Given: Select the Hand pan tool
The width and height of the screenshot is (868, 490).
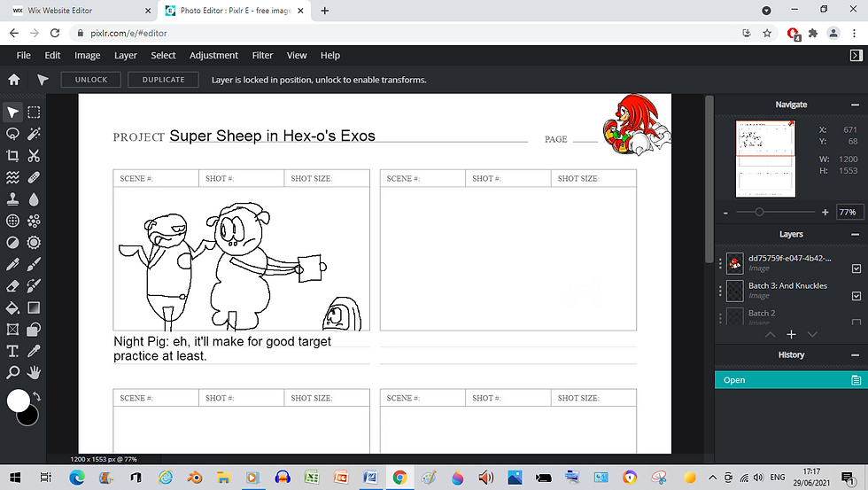Looking at the screenshot, I should click(34, 373).
